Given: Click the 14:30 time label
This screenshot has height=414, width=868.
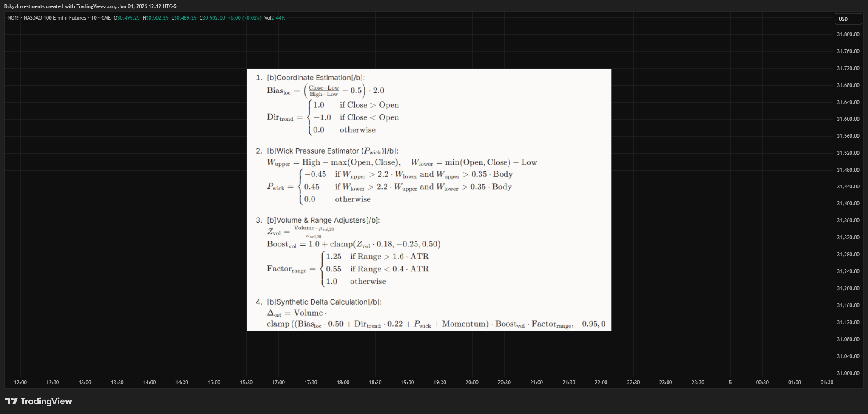Looking at the screenshot, I should [x=181, y=383].
